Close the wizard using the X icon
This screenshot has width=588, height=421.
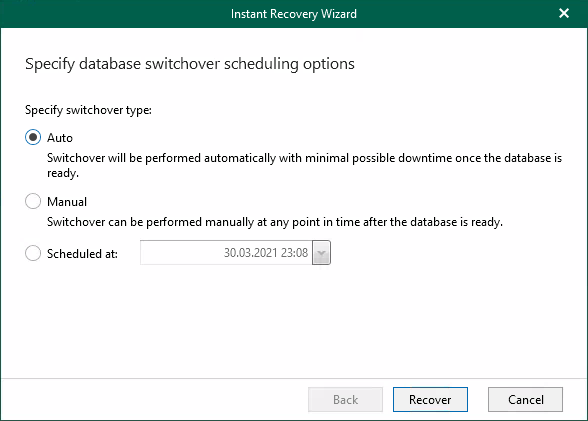[564, 13]
